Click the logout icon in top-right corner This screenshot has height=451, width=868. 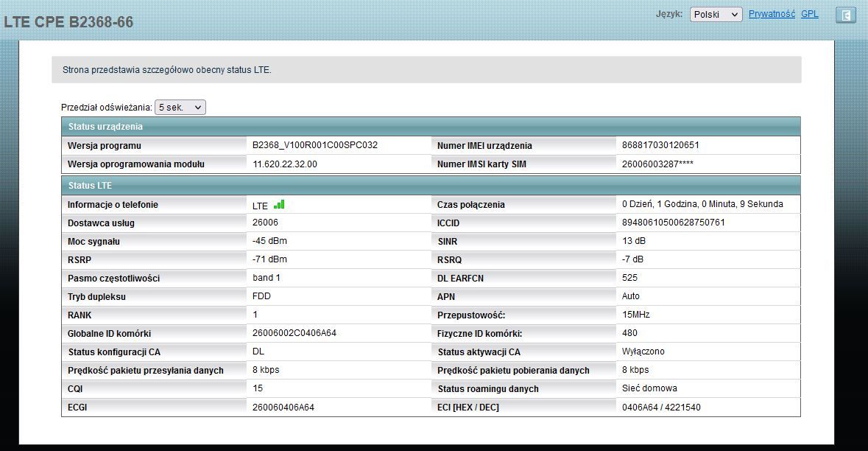845,15
